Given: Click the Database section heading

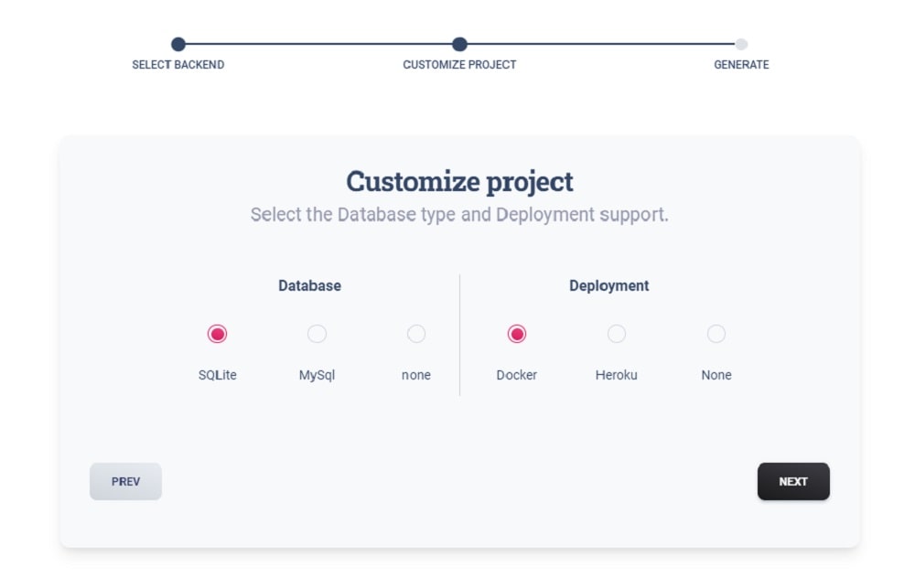Looking at the screenshot, I should (x=309, y=286).
